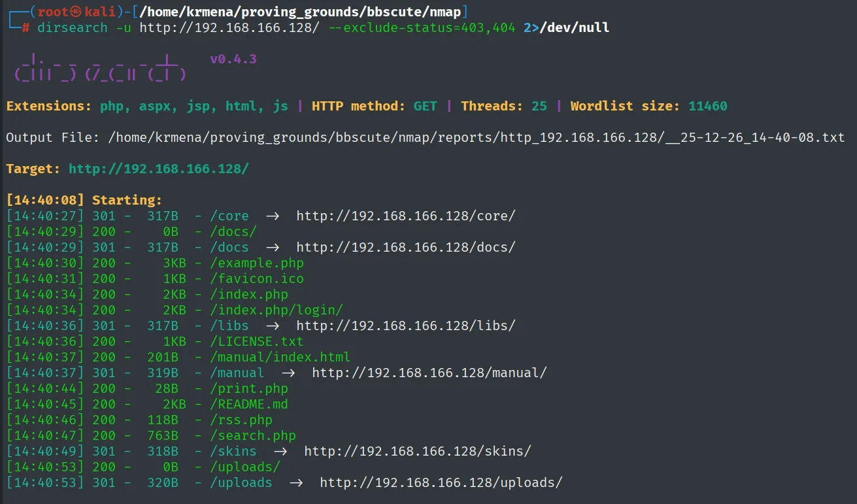
Task: Click the /print.php path
Action: [x=249, y=388]
